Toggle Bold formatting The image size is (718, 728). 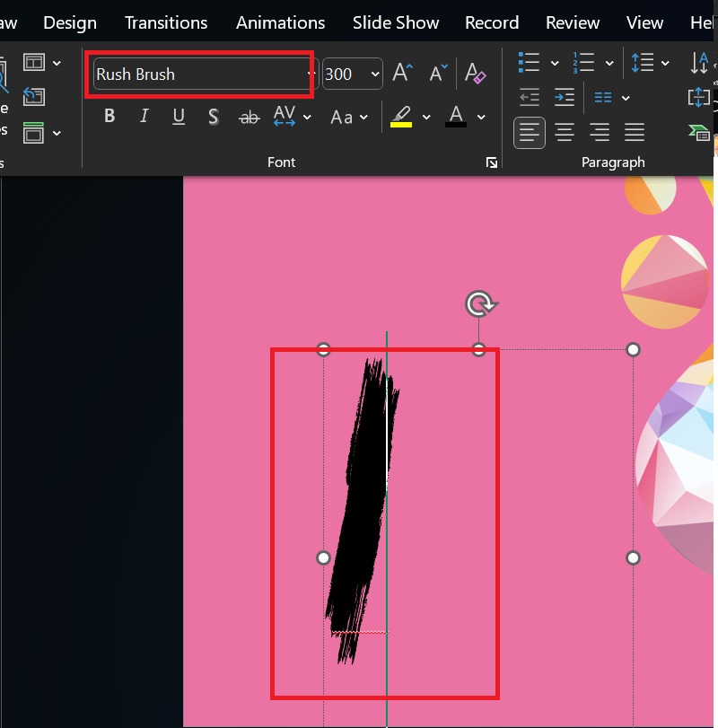click(109, 116)
